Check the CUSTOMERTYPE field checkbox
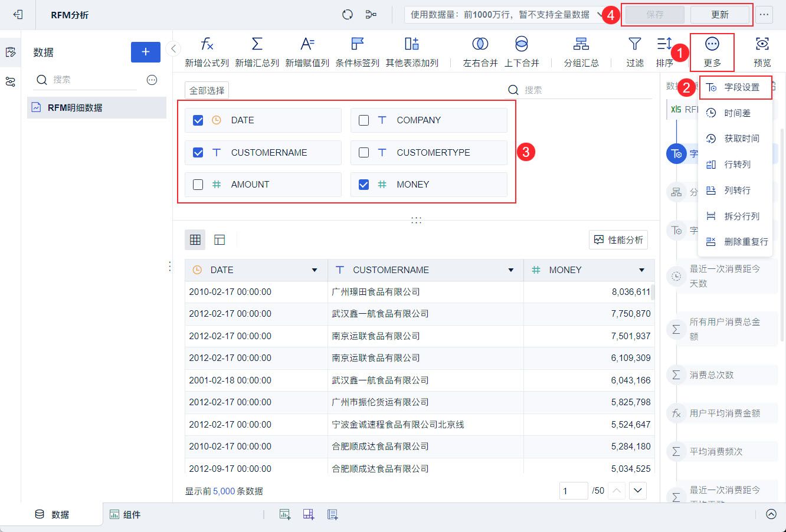 [x=363, y=152]
